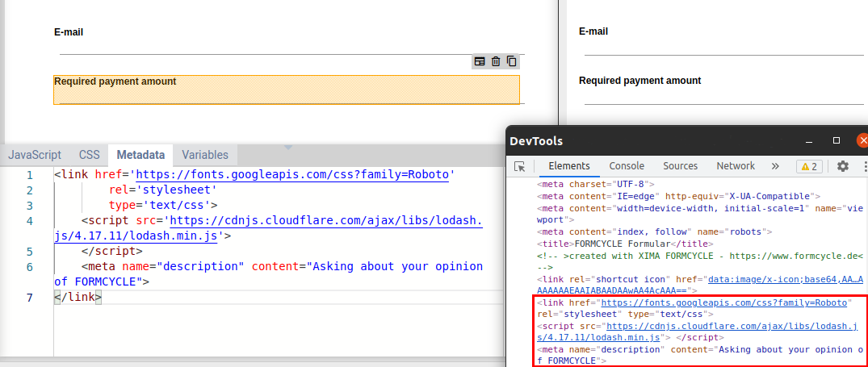Switch to the JavaScript tab

tap(35, 155)
